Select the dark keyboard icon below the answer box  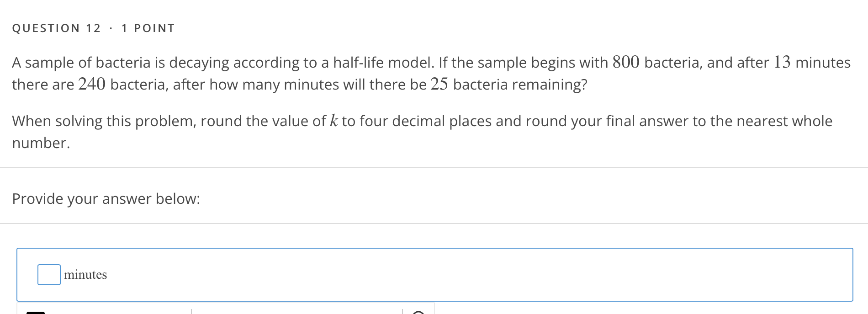pos(36,312)
